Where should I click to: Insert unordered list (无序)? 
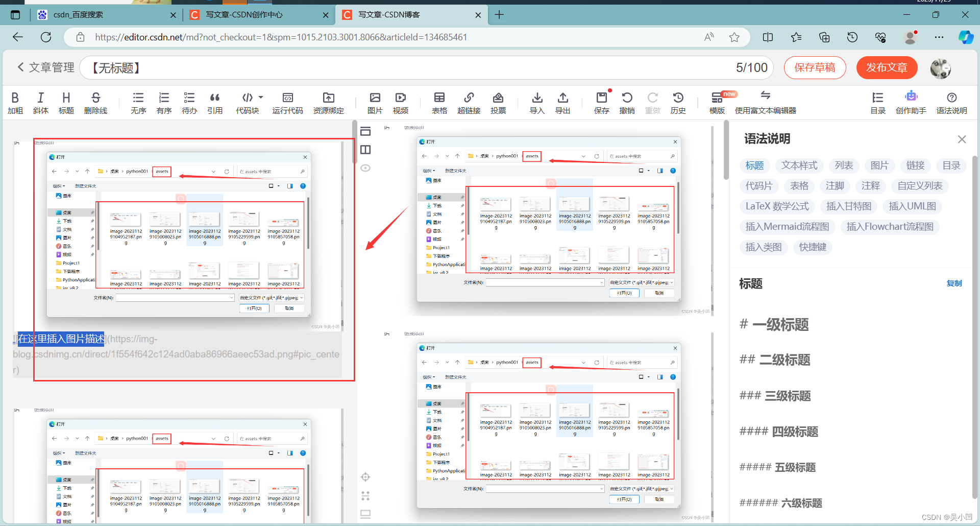(138, 103)
